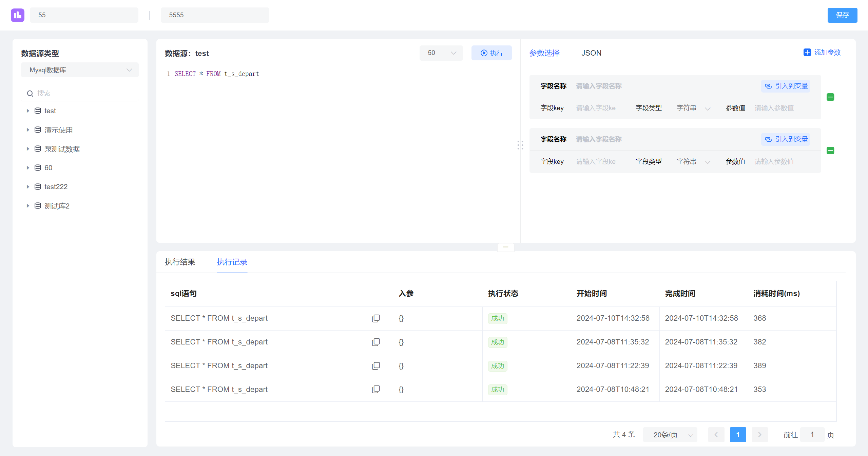Viewport: 868px width, 456px height.
Task: Click the database icon beside 泵测试数据
Action: (x=38, y=149)
